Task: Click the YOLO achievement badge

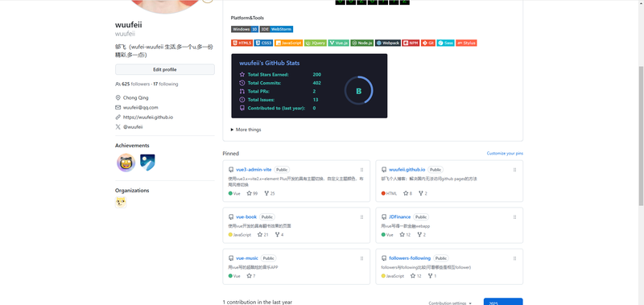Action: click(126, 163)
